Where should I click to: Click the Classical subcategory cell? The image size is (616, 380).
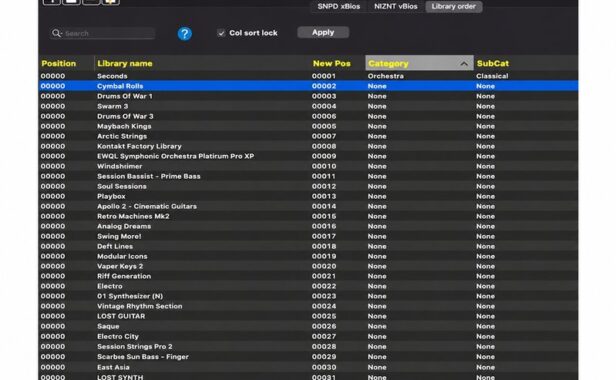pos(492,76)
